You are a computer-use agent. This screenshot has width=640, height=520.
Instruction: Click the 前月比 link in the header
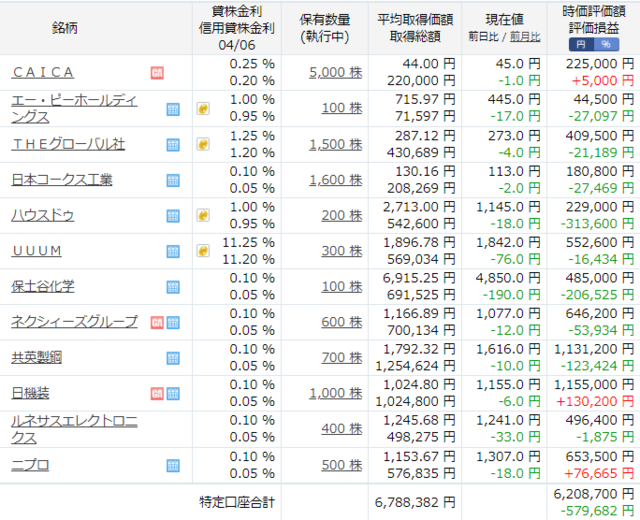point(524,37)
